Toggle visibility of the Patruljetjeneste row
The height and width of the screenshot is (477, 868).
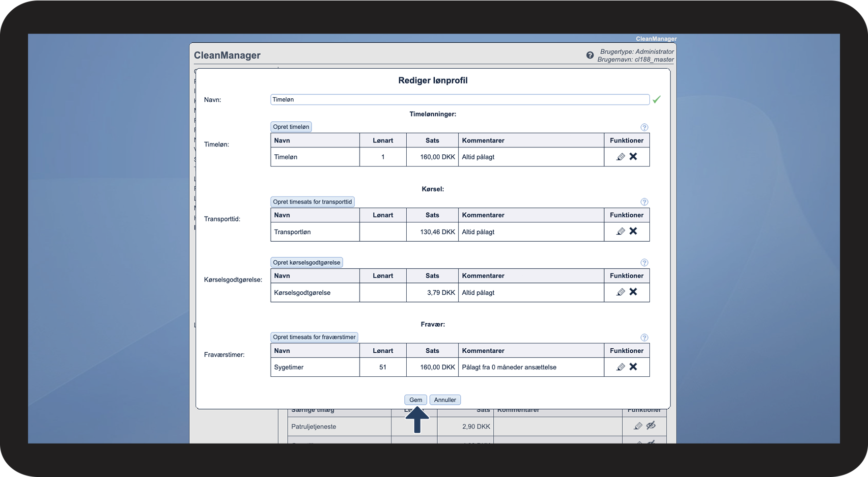click(651, 425)
